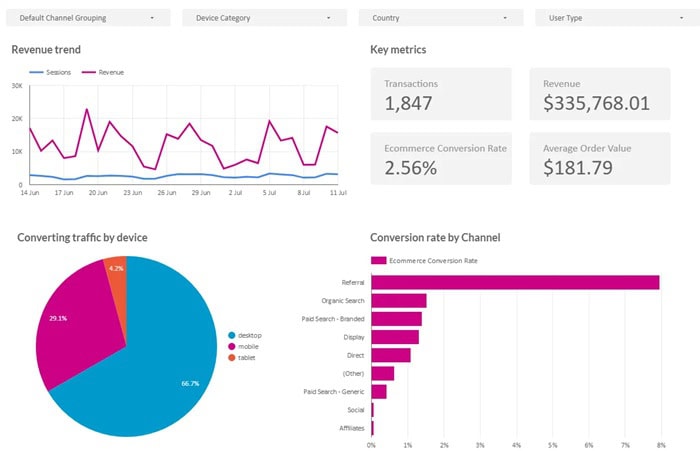Screen dimensions: 700x451
Task: Toggle the Revenue series in chart legend
Action: pyautogui.click(x=103, y=72)
